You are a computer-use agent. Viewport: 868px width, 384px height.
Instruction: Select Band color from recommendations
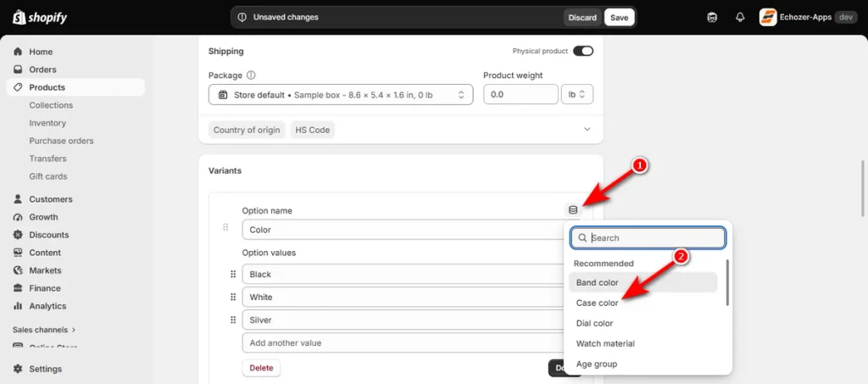643,283
